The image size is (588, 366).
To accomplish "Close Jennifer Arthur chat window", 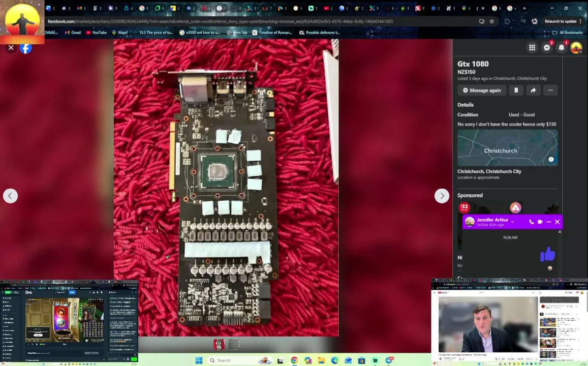I will [557, 222].
